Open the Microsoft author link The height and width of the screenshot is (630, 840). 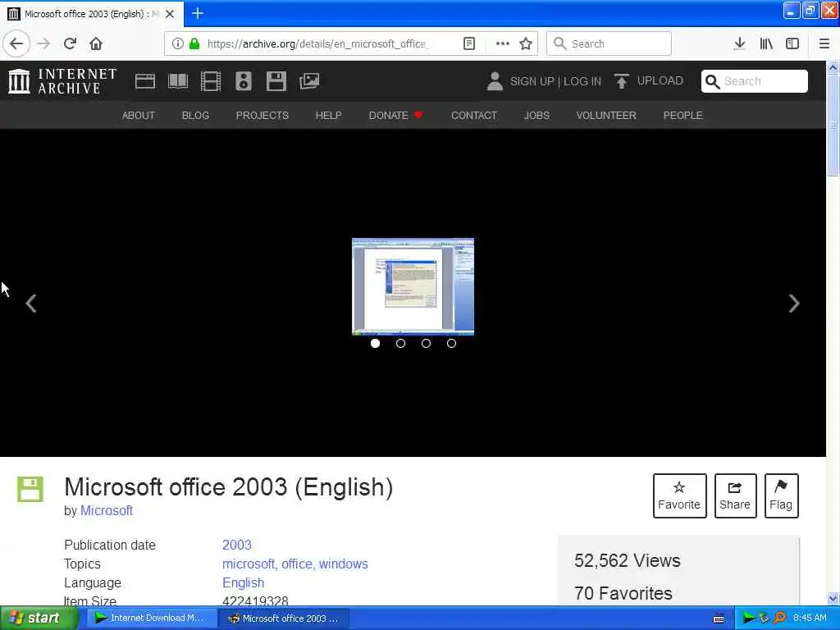(107, 510)
